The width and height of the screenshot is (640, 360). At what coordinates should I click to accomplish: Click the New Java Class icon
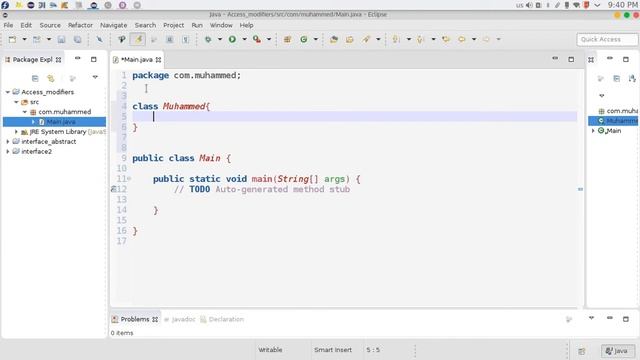pyautogui.click(x=304, y=39)
